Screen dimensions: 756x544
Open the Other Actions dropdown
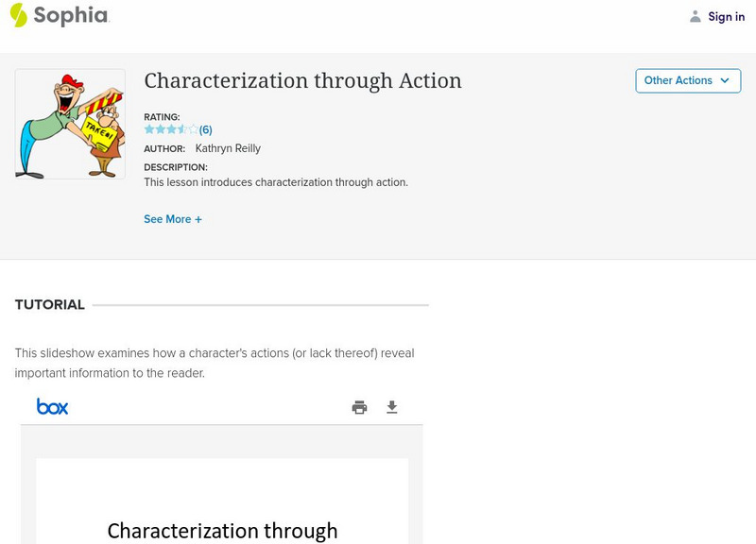tap(687, 80)
